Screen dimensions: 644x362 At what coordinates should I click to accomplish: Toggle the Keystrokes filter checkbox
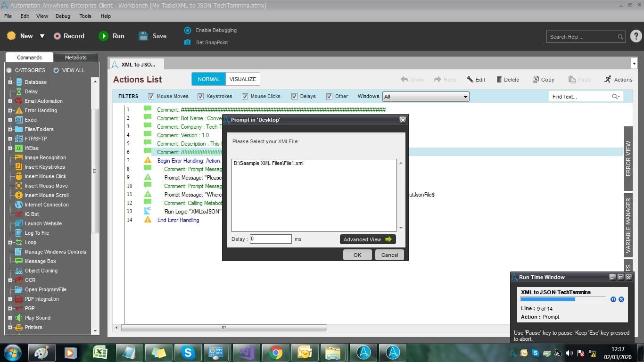tap(201, 96)
